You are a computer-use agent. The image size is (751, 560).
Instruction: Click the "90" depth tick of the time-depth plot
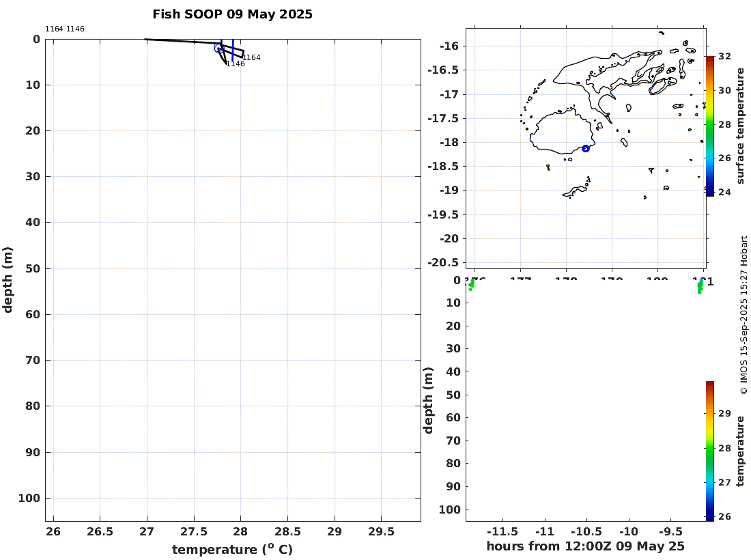453,487
